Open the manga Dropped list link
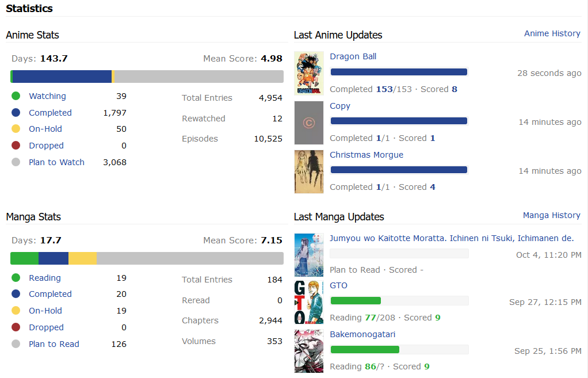Viewport: 588px width, 378px height. (46, 327)
